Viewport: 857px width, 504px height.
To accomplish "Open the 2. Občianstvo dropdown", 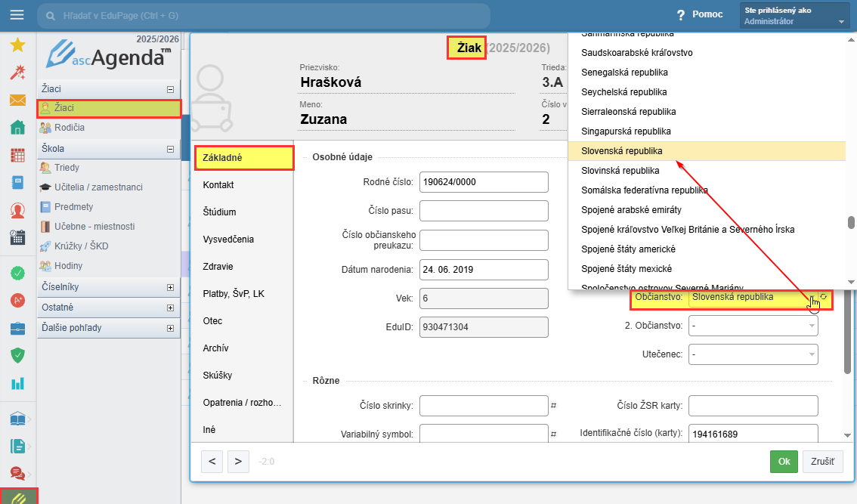I will [x=753, y=326].
